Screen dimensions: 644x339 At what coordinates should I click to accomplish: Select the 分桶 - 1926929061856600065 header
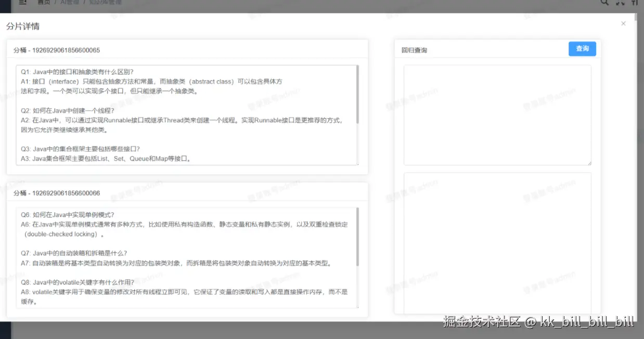[x=57, y=49]
